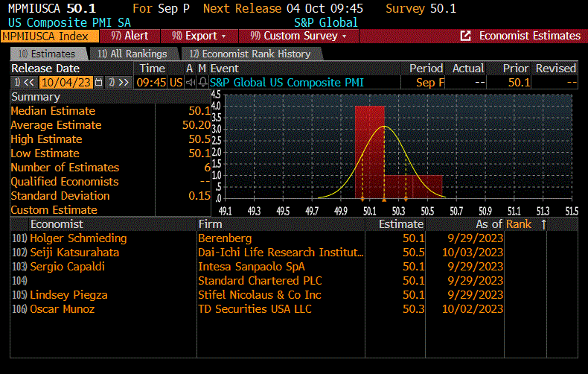Click Dai-Ichi Life Research Institute firm

281,253
